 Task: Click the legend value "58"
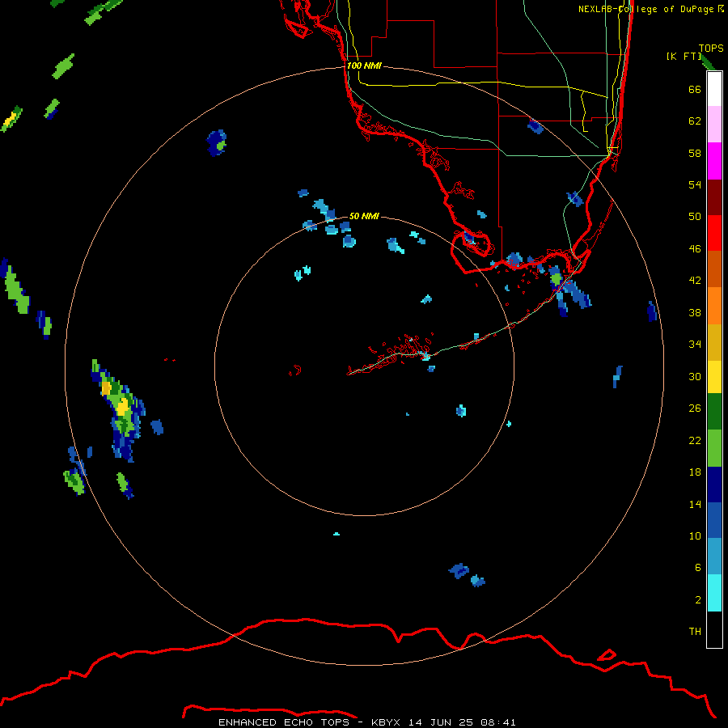pos(695,153)
